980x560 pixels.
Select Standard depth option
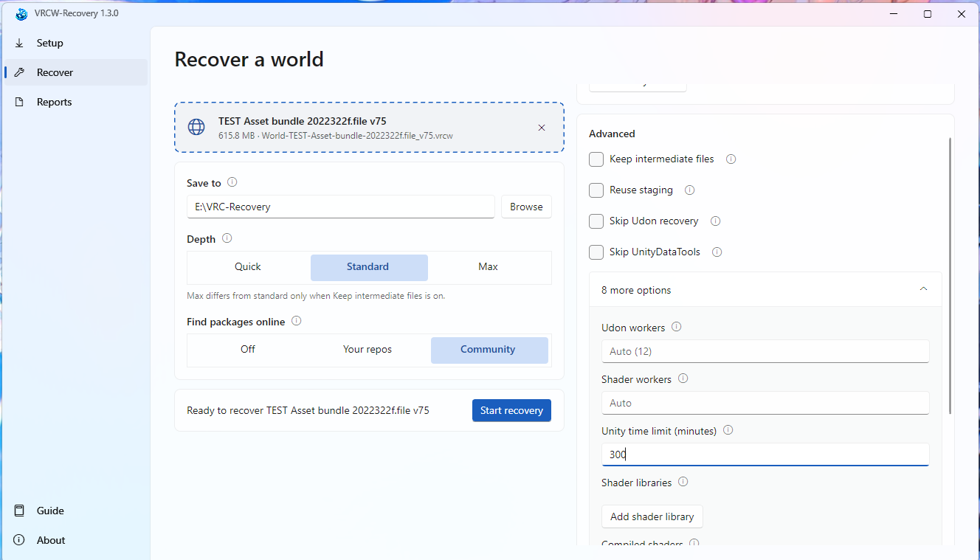tap(368, 267)
